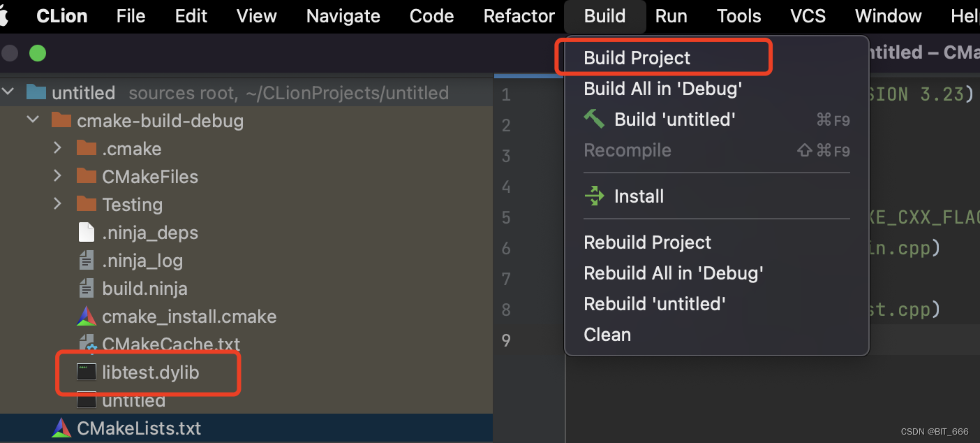Select the untitled executable file in tree
Viewport: 980px width, 443px height.
(133, 401)
